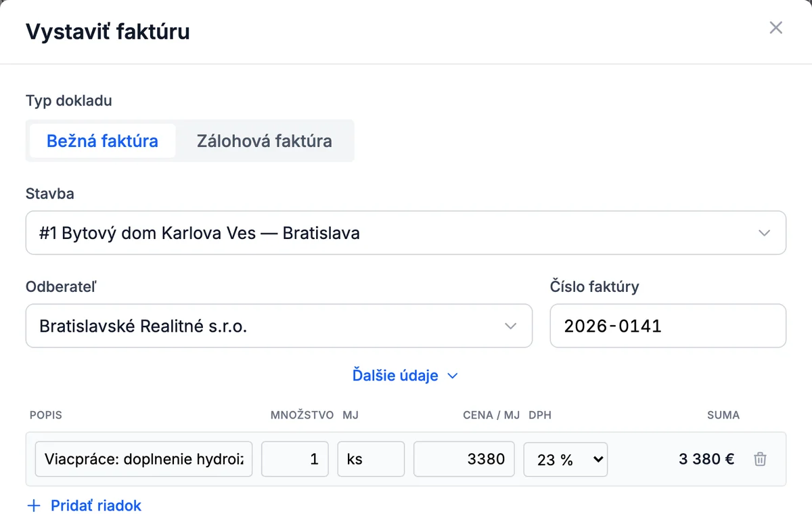Image resolution: width=812 pixels, height=514 pixels.
Task: Click Pridať riadok link
Action: pyautogui.click(x=95, y=505)
